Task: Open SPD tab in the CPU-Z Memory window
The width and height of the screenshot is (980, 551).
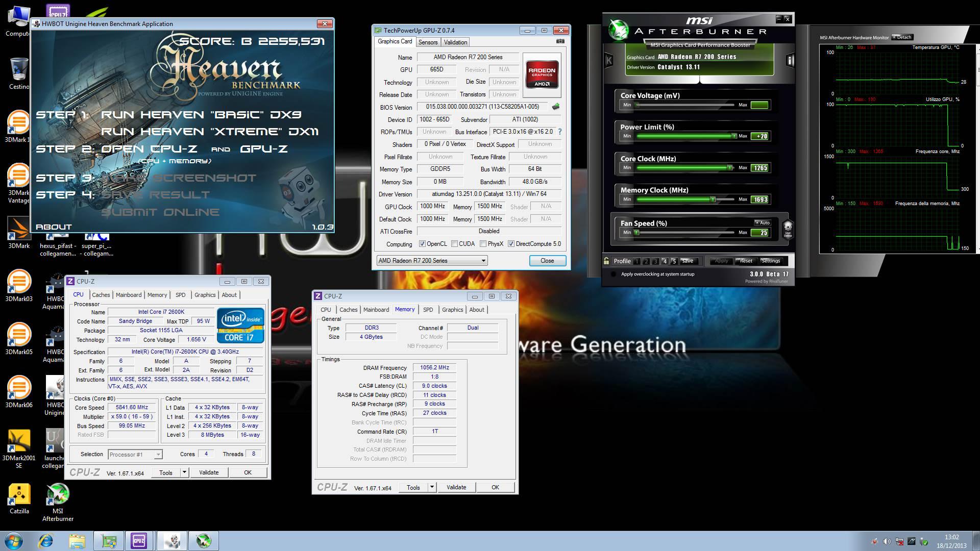Action: tap(428, 310)
